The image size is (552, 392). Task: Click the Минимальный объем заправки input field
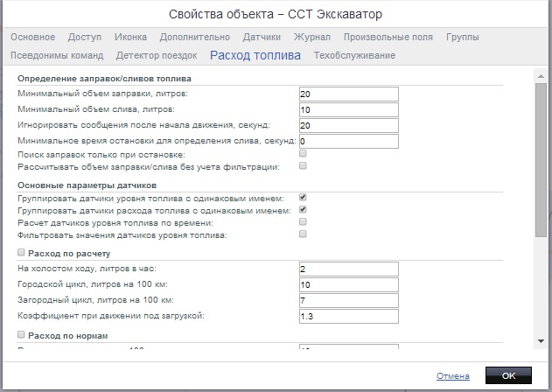pyautogui.click(x=348, y=94)
